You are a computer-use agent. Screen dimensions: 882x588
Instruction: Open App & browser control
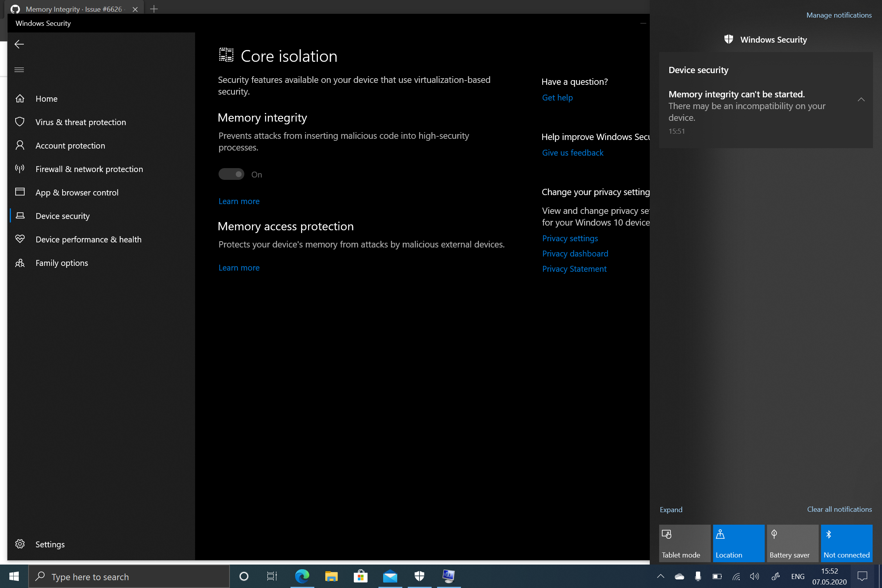(77, 192)
